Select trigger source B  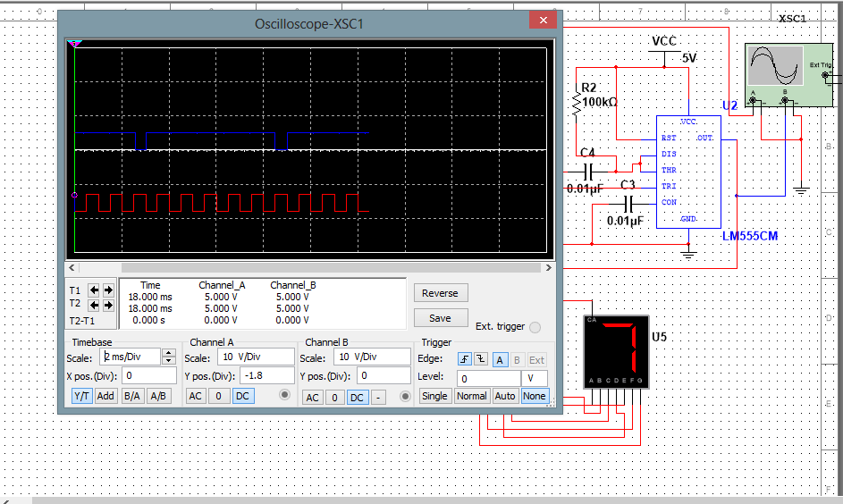[x=518, y=359]
